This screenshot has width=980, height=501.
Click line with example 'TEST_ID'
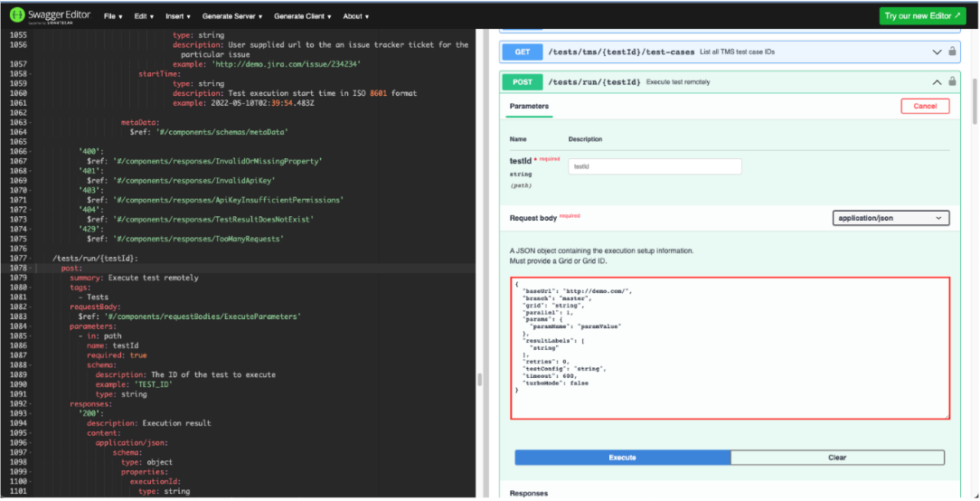pyautogui.click(x=133, y=384)
